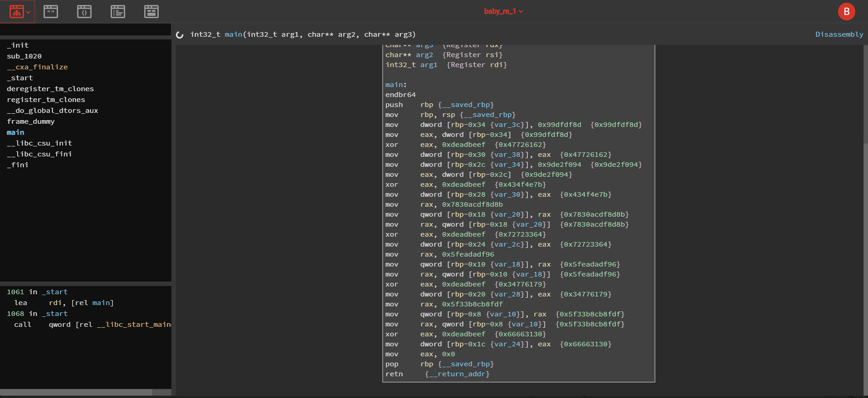868x398 pixels.
Task: Select frame_dummy in the function list
Action: [x=31, y=121]
